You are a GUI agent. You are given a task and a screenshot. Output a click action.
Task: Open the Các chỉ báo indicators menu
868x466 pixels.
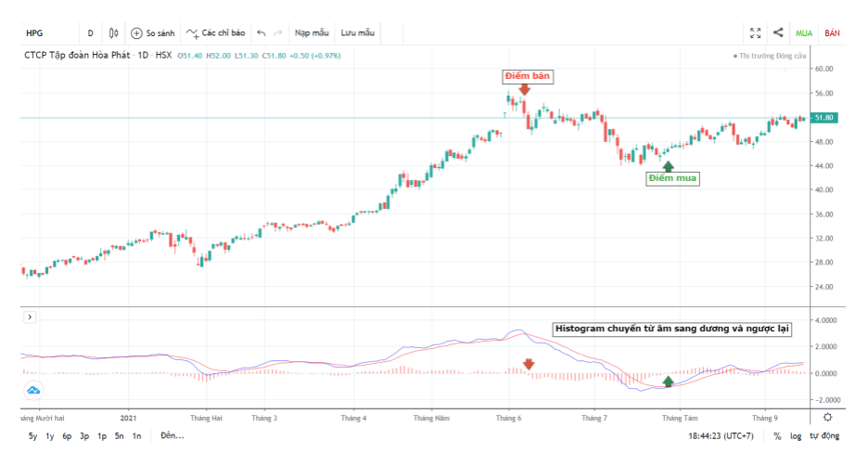coord(216,33)
